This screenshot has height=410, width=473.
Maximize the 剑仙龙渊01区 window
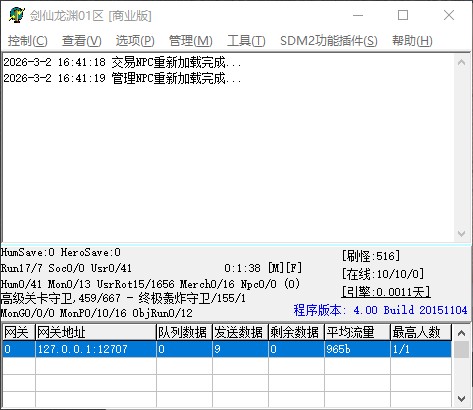pos(403,15)
